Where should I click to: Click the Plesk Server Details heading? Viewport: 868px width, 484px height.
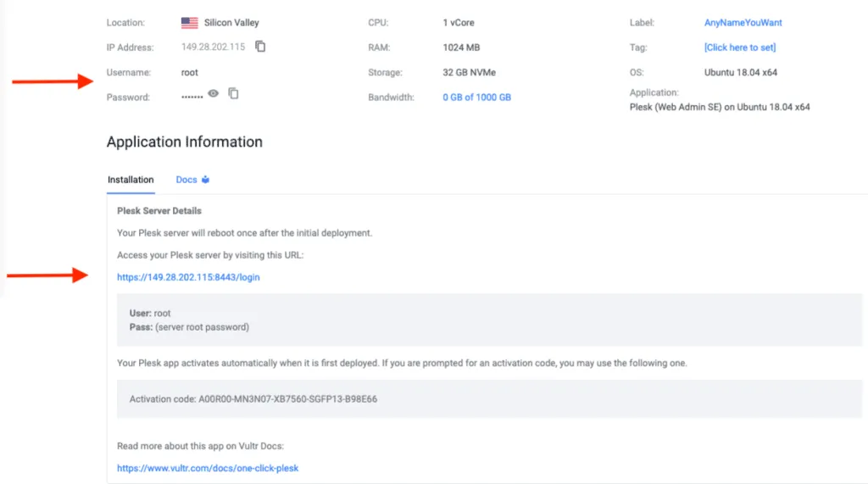[x=159, y=211]
